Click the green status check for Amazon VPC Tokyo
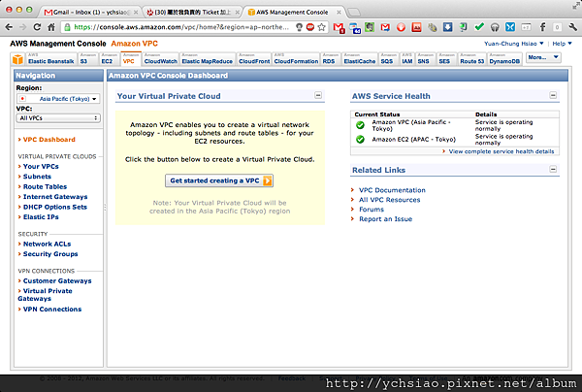582x392 pixels. click(360, 125)
